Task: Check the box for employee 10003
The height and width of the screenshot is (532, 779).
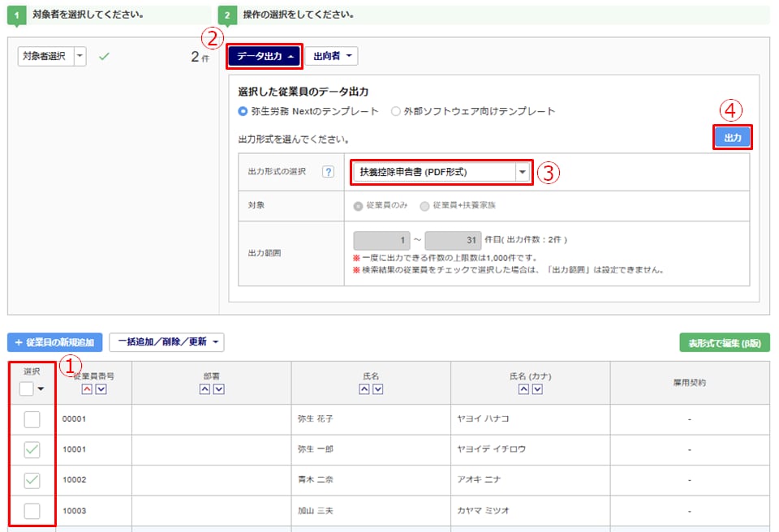Action: tap(32, 510)
